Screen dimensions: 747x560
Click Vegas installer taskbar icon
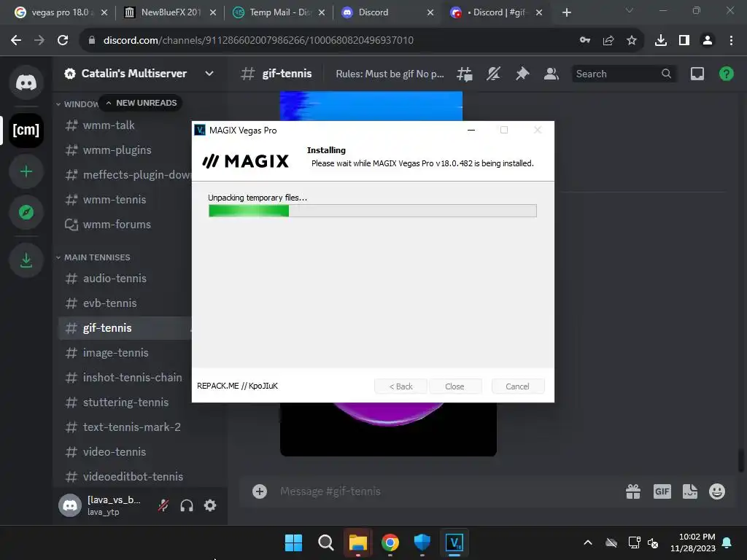click(454, 542)
